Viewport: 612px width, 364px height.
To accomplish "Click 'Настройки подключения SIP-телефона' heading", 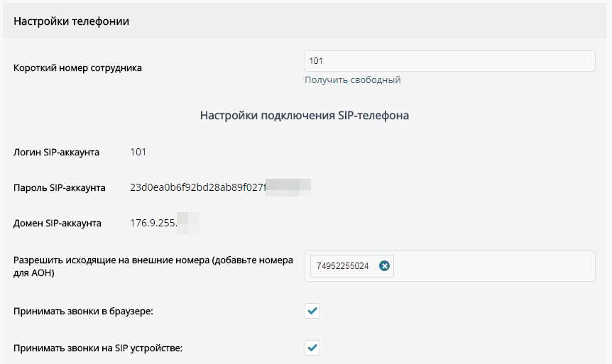I will tap(305, 116).
